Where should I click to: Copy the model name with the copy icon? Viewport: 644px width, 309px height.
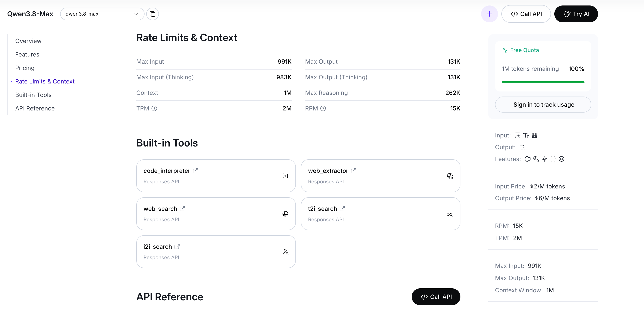153,14
